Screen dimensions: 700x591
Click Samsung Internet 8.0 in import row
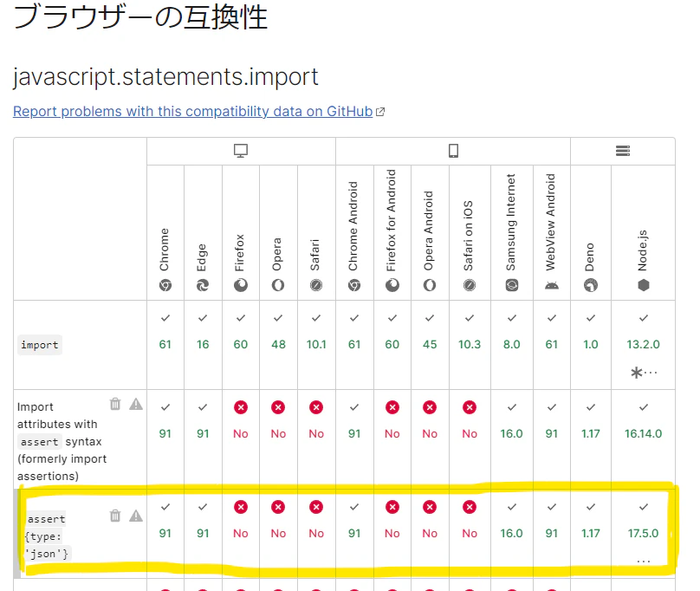[512, 344]
